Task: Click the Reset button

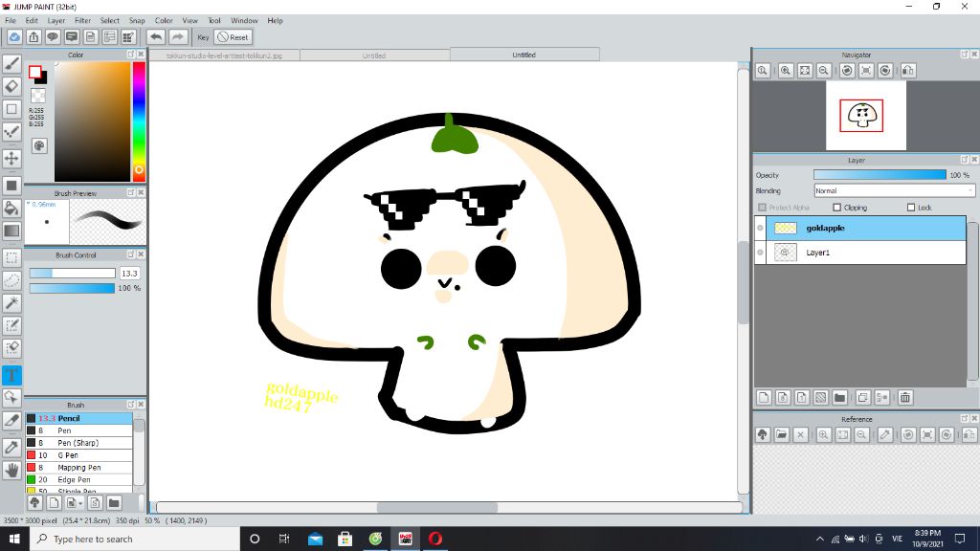Action: click(234, 37)
